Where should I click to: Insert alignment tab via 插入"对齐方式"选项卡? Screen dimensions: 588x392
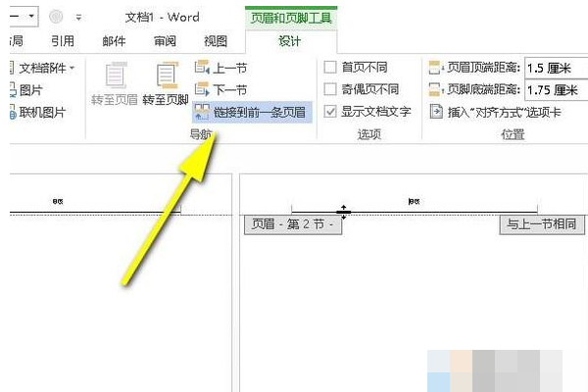(495, 112)
